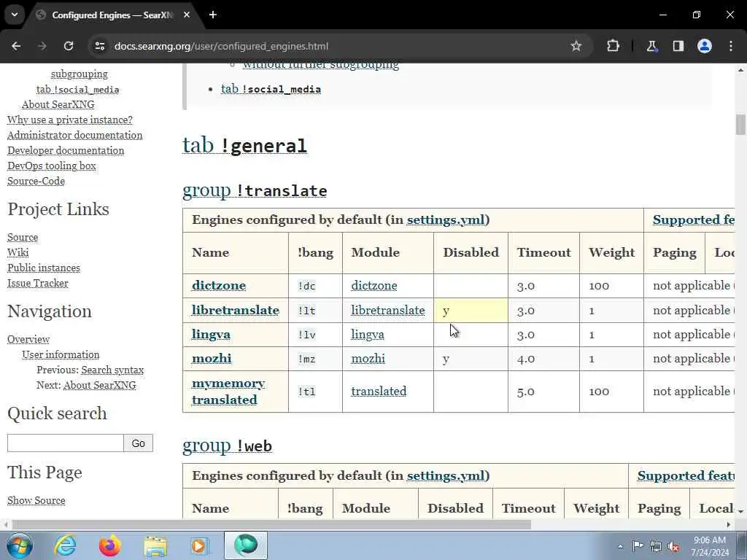Select the 5.0 timeout value
The width and height of the screenshot is (747, 560).
[x=526, y=392]
